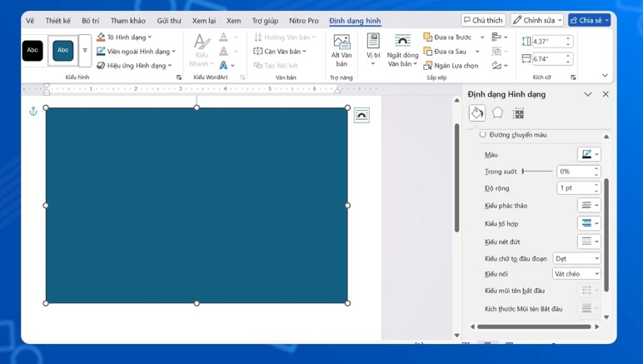Screen dimensions: 643x364
Task: Open the Fill & Line tab icon
Action: pos(477,113)
